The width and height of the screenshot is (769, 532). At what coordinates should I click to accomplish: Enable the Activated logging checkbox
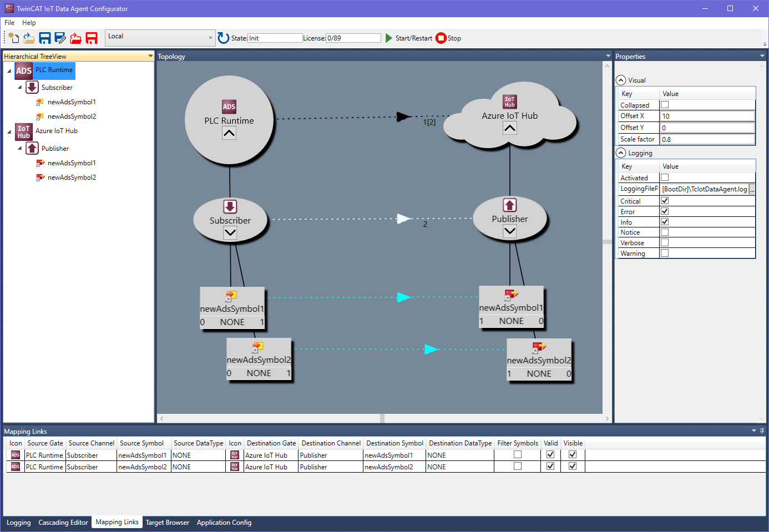pos(665,178)
